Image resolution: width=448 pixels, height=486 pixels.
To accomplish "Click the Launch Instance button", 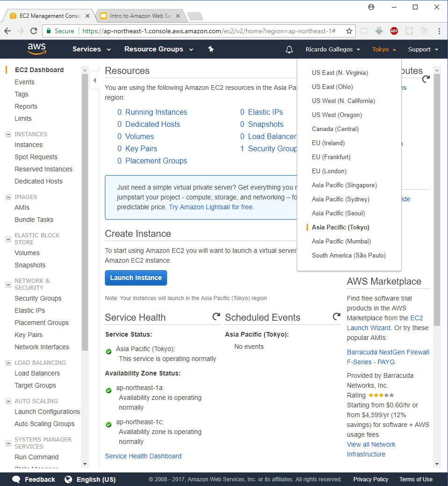I will tap(136, 278).
